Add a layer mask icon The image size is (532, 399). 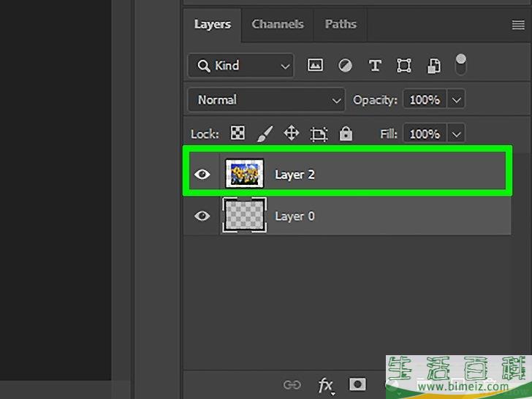click(357, 384)
